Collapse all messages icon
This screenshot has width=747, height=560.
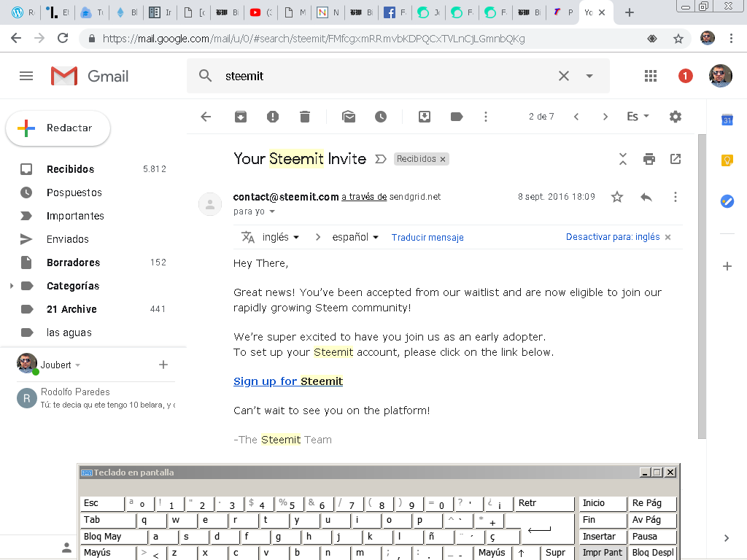[623, 158]
